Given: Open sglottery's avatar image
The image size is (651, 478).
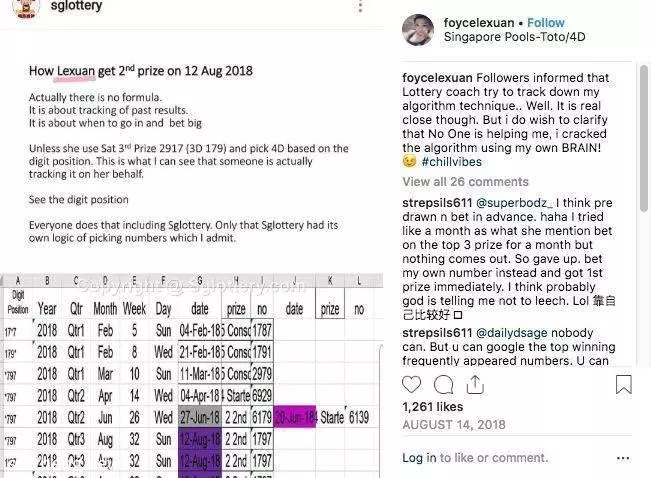Looking at the screenshot, I should point(26,7).
